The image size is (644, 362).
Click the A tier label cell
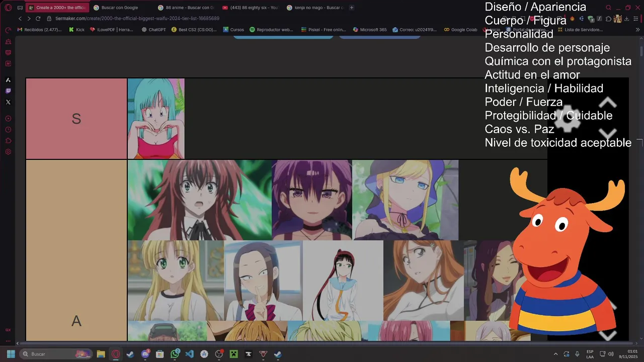pyautogui.click(x=76, y=251)
